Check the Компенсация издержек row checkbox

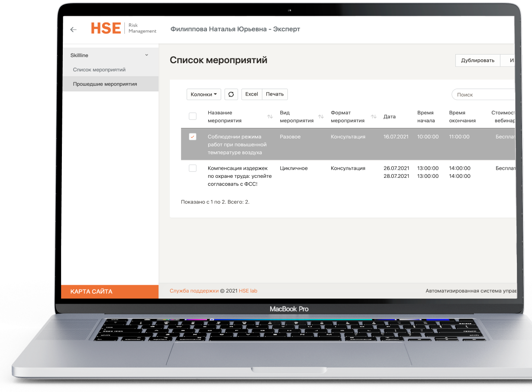click(193, 168)
